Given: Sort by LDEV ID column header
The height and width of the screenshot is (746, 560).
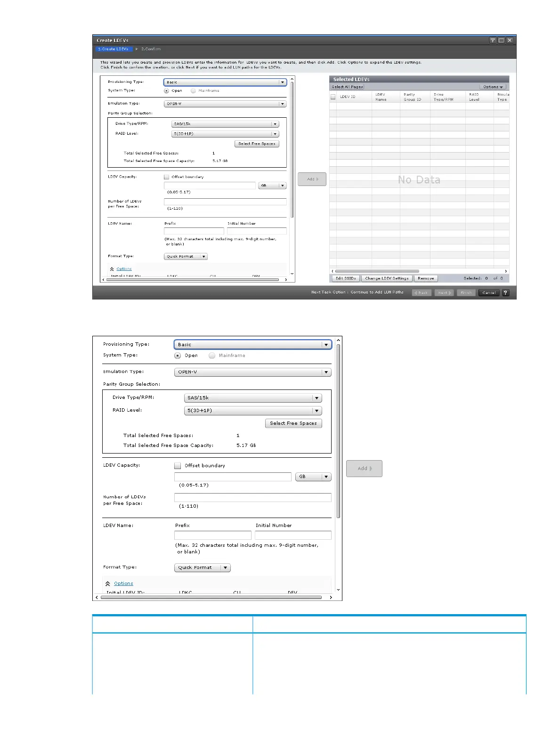Looking at the screenshot, I should (348, 97).
